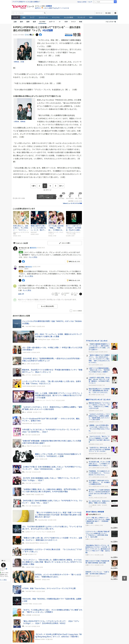Open マイページ link
This screenshot has height=644, width=129.
99,13
